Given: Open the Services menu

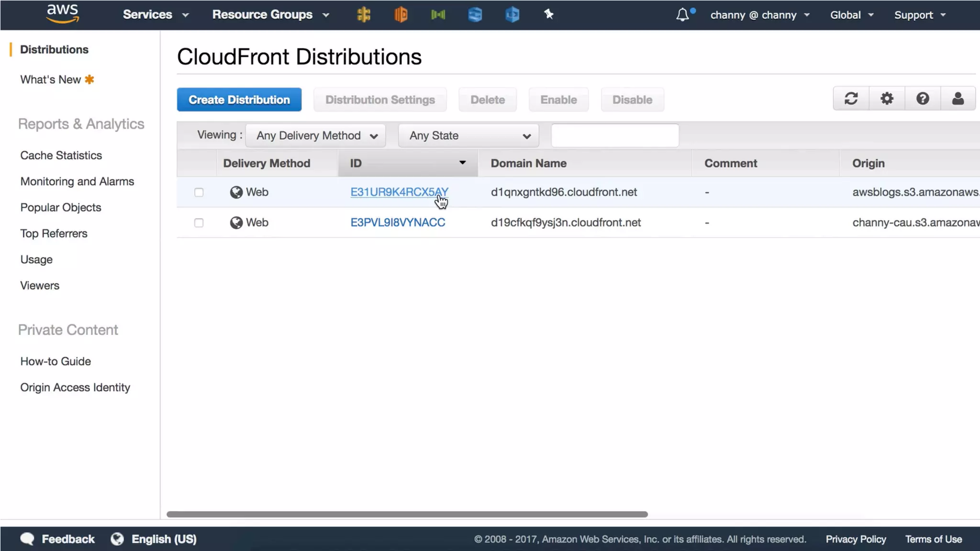Looking at the screenshot, I should point(155,15).
